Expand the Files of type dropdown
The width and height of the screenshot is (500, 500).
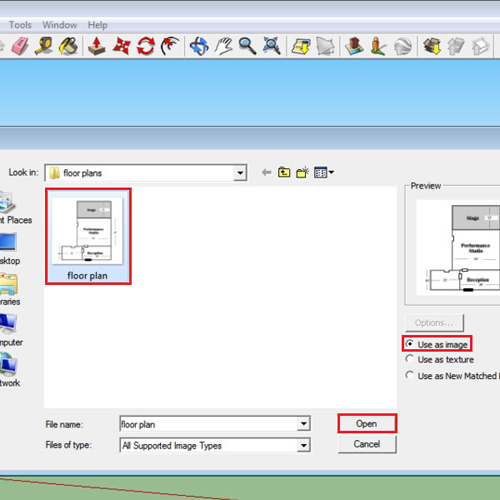(x=303, y=445)
